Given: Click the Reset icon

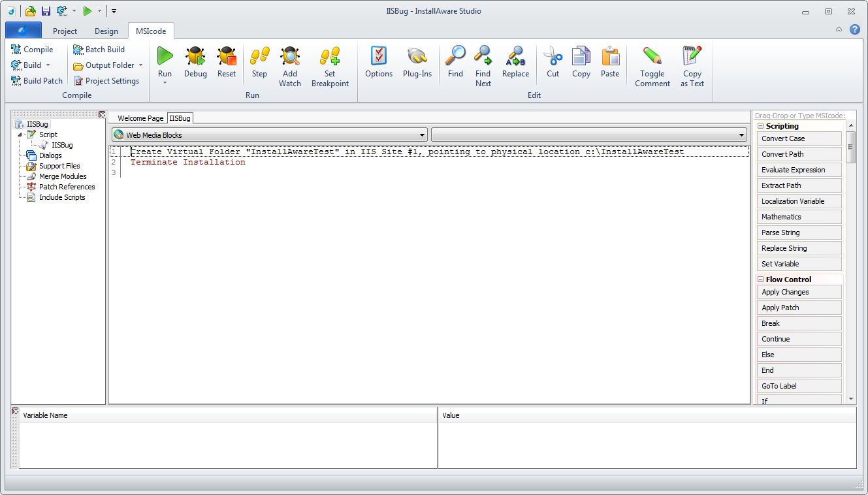Looking at the screenshot, I should 227,56.
